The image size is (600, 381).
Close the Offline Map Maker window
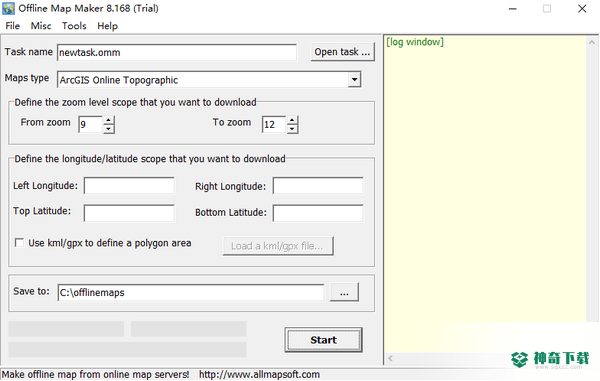tap(582, 9)
